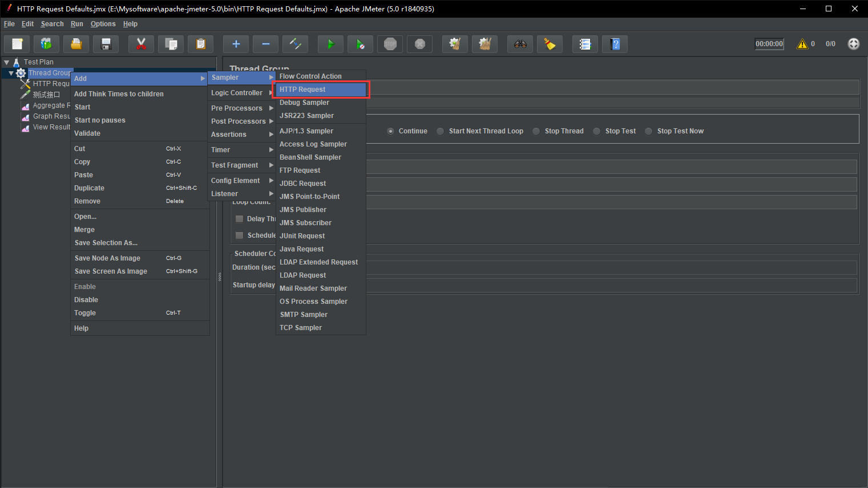Collapse the Test Plan tree node
Viewport: 868px width, 488px height.
pyautogui.click(x=7, y=62)
